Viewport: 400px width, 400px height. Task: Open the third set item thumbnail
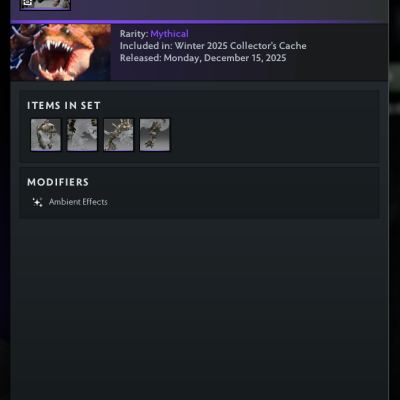pyautogui.click(x=119, y=135)
